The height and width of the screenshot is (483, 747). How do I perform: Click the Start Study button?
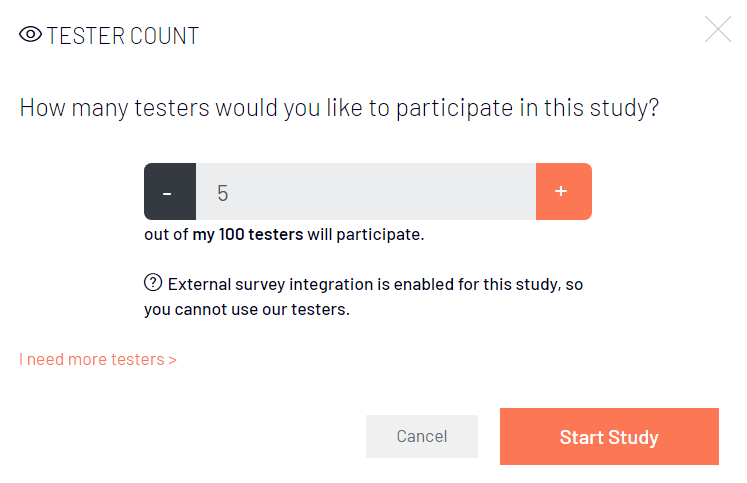point(609,436)
